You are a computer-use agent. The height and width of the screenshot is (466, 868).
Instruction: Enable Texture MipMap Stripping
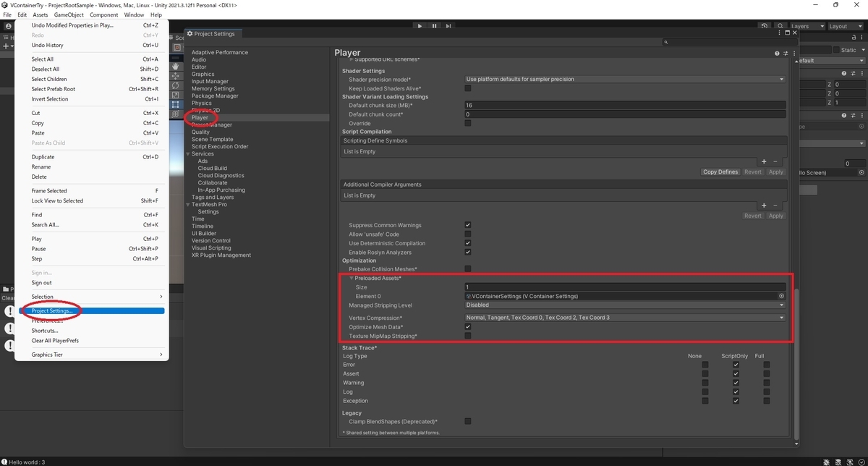(467, 335)
